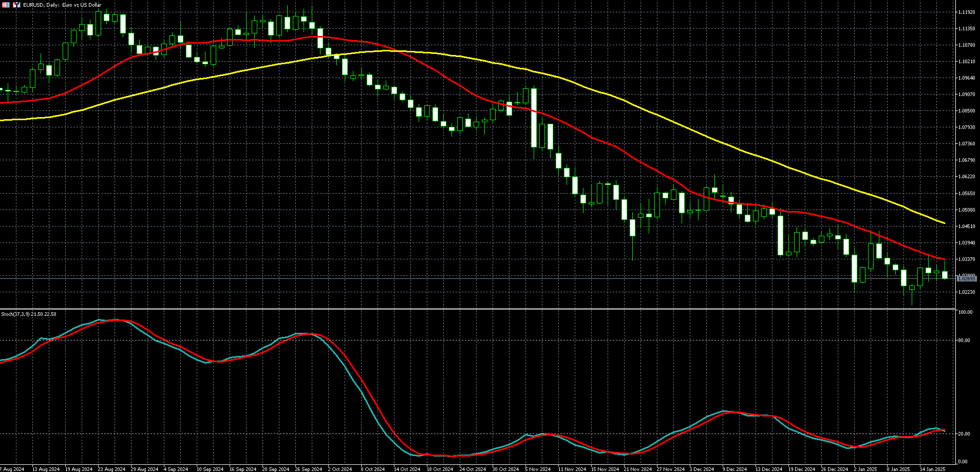Click the 8 Oct 2024 date label
Screen dimensions: 980x472
click(x=373, y=469)
